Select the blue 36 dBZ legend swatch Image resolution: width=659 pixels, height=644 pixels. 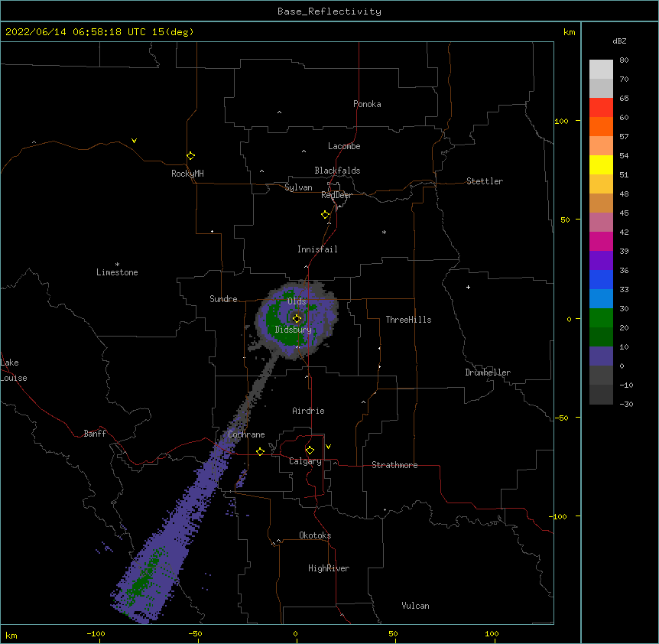601,279
